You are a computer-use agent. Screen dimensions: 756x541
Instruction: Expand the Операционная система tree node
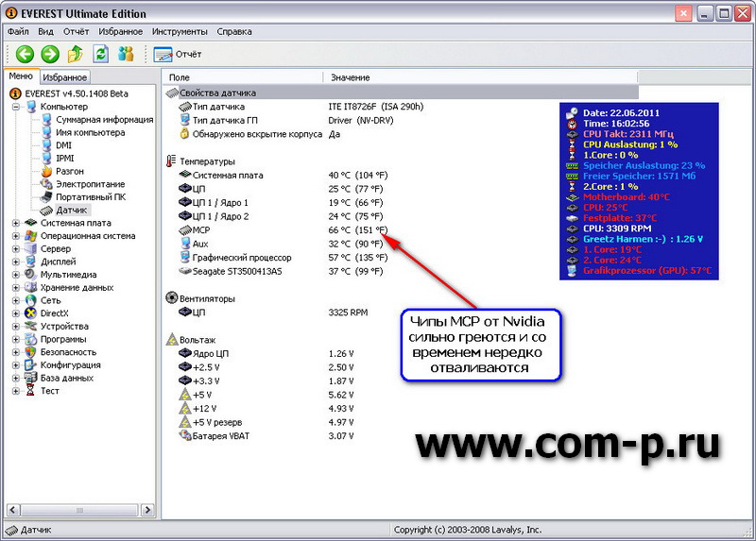coord(16,236)
